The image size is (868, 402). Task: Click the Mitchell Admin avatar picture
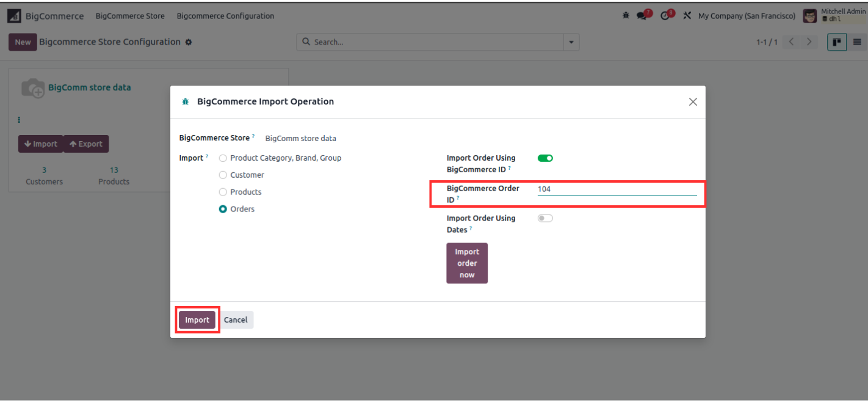point(809,16)
